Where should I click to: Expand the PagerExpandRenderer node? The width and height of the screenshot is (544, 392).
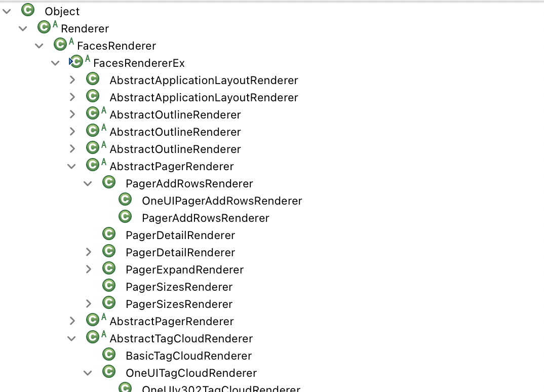[x=89, y=269]
